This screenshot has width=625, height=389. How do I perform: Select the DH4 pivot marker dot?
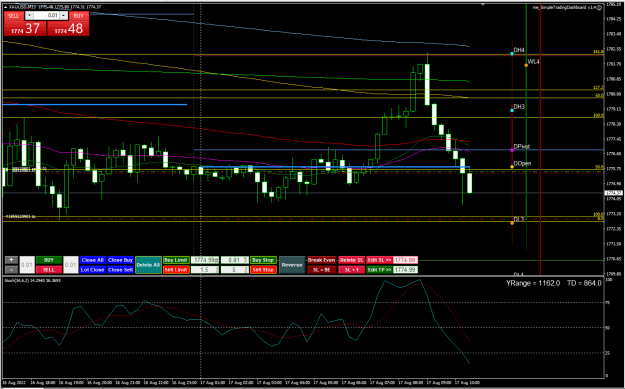click(x=512, y=53)
